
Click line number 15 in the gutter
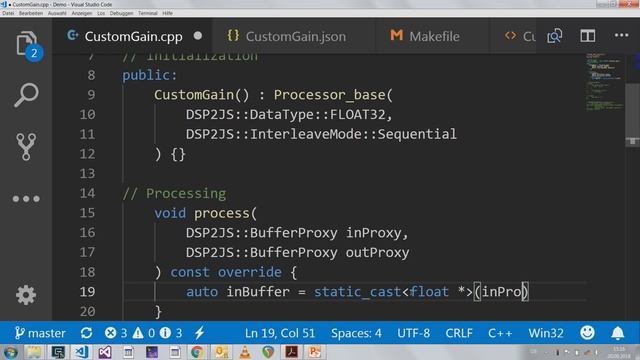tap(87, 213)
